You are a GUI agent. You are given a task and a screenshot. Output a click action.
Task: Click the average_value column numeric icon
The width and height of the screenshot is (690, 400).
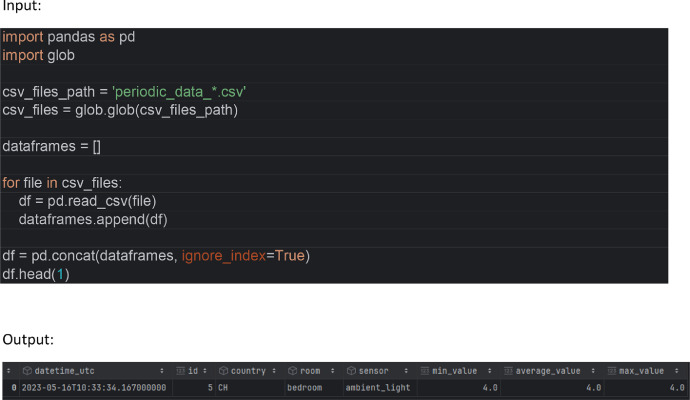tap(508, 371)
